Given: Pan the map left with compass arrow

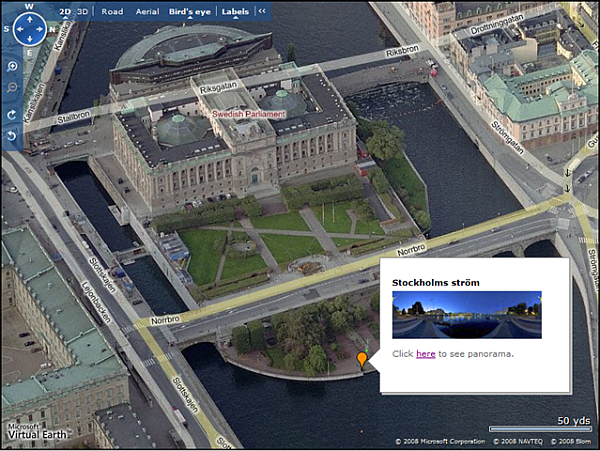Looking at the screenshot, I should [20, 29].
